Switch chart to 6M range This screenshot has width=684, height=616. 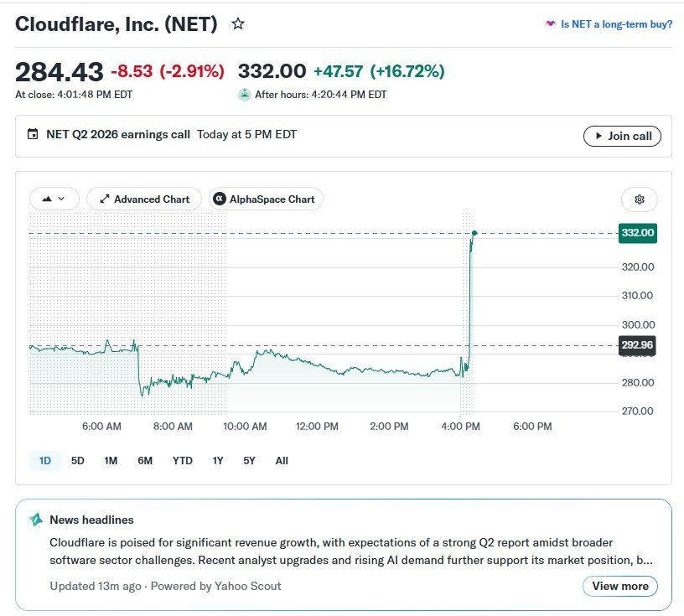point(145,461)
